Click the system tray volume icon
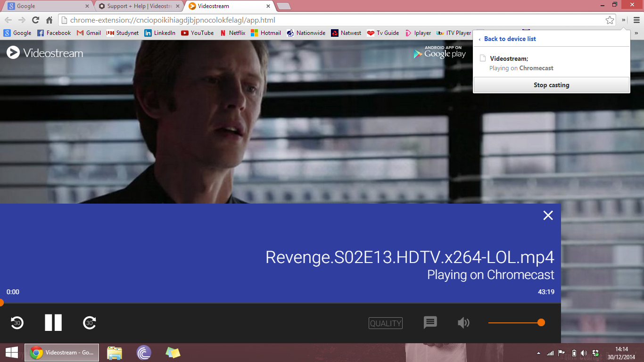 (584, 353)
